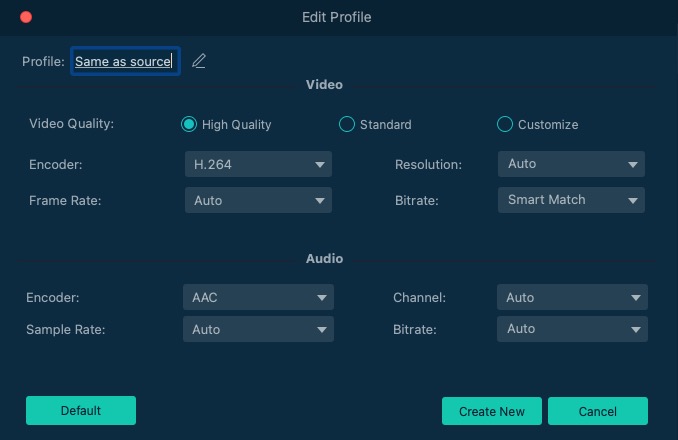Select the High Quality radio button
This screenshot has width=678, height=440.
pyautogui.click(x=189, y=124)
